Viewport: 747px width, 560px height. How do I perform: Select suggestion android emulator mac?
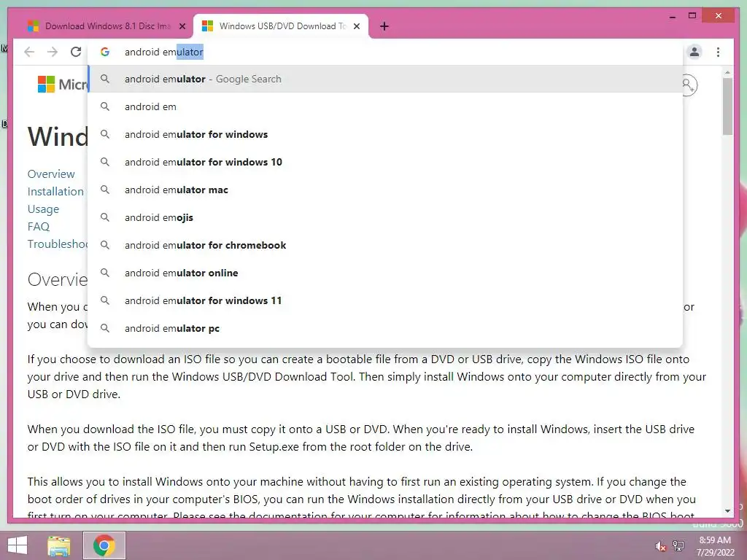[x=385, y=190]
